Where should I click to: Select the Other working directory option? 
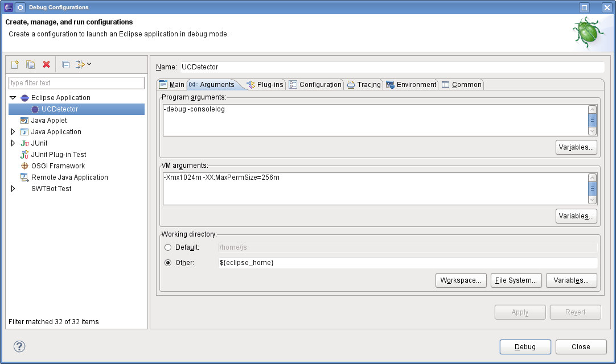168,263
